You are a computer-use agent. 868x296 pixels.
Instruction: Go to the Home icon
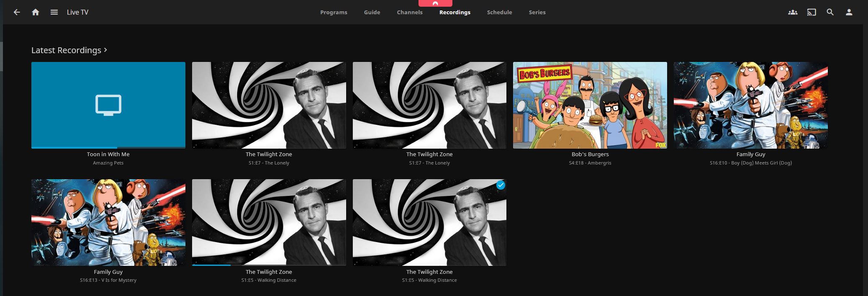[x=36, y=12]
